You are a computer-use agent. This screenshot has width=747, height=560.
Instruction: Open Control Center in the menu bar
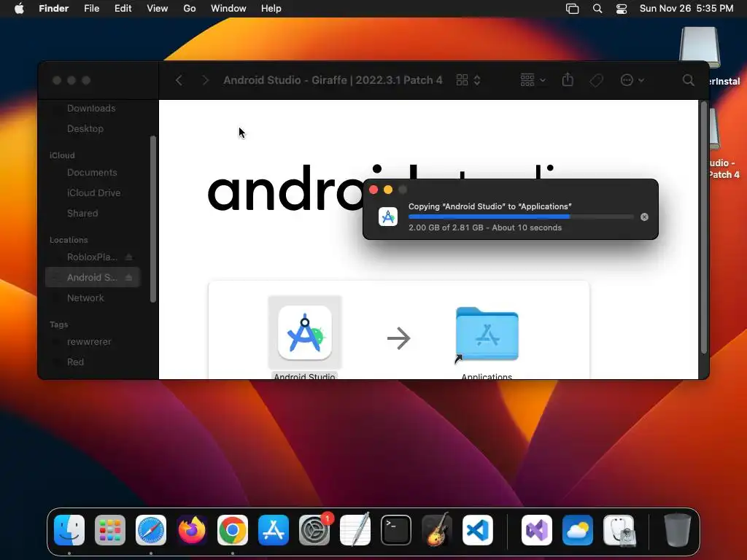pyautogui.click(x=622, y=9)
